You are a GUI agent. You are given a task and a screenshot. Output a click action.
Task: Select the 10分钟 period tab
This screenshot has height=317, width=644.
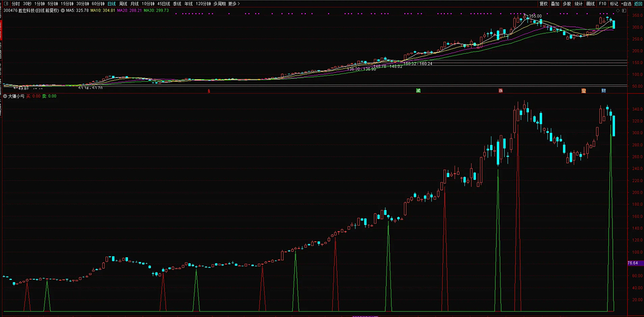[x=148, y=3]
